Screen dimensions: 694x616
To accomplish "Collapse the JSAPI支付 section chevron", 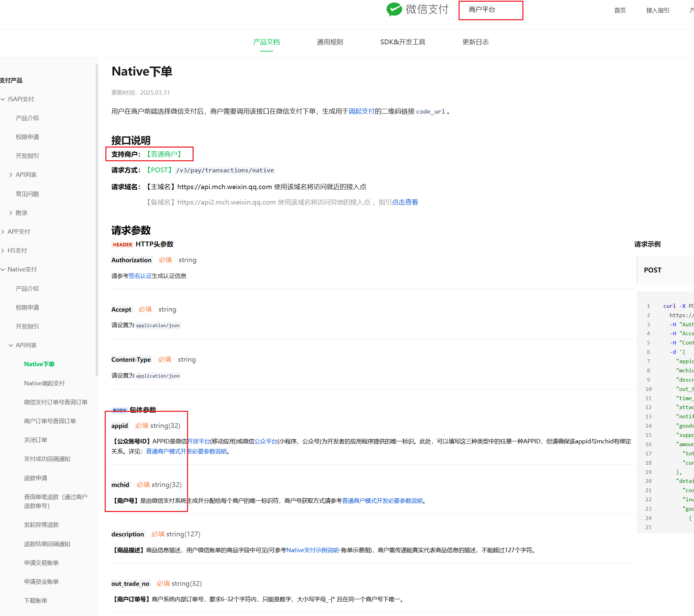I will pyautogui.click(x=3, y=99).
